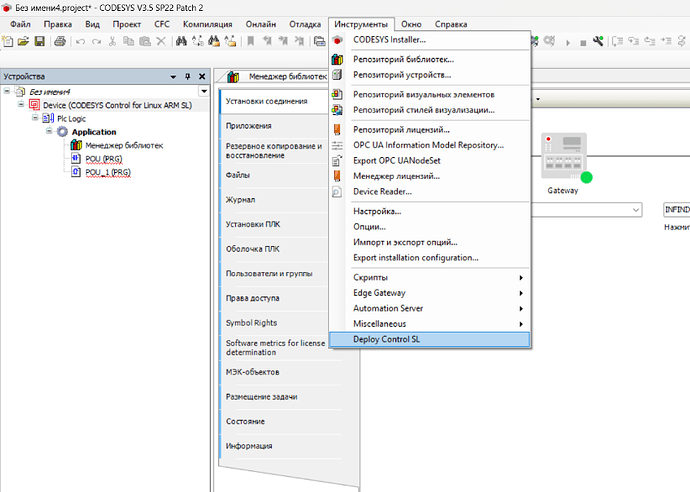Open Настройка... menu item
Image resolution: width=690 pixels, height=492 pixels.
(x=429, y=212)
